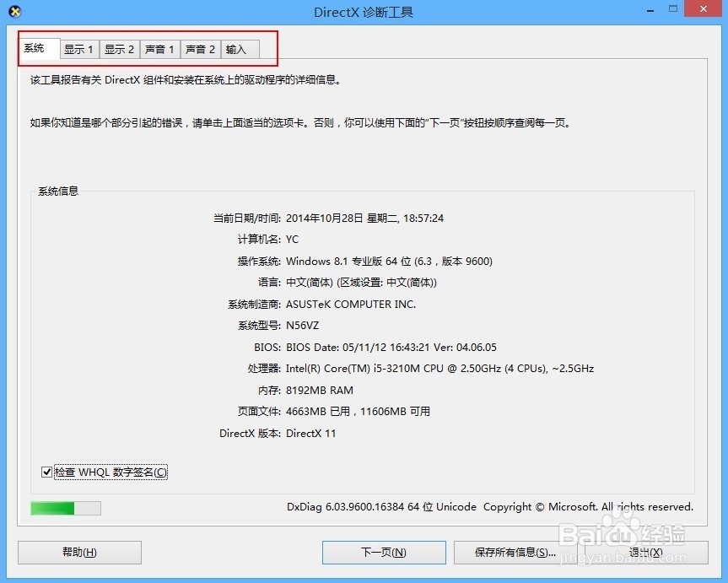Click the DirectX 11 version value
The height and width of the screenshot is (583, 728).
click(x=310, y=434)
